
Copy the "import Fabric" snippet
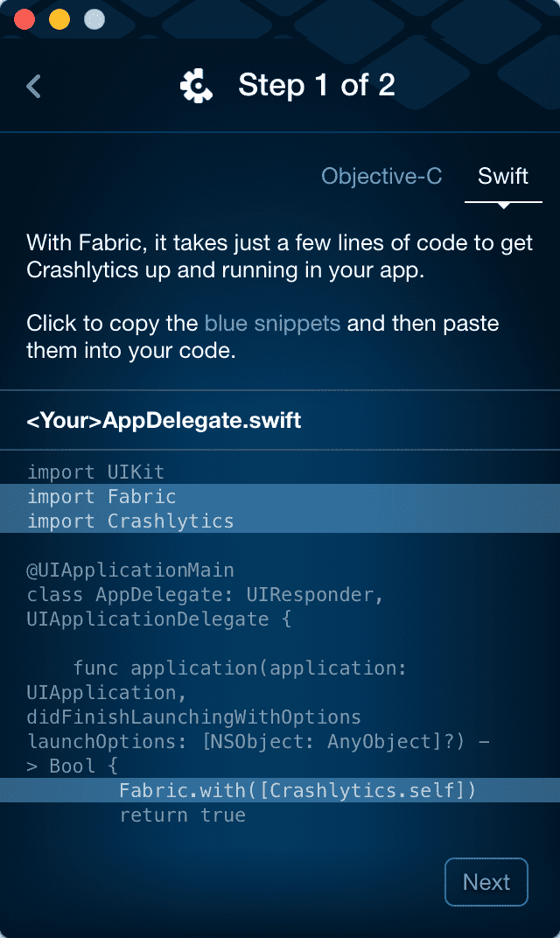[x=101, y=496]
